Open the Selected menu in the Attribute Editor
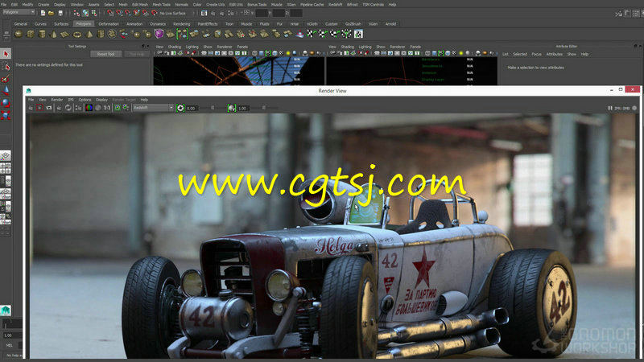 pyautogui.click(x=519, y=54)
